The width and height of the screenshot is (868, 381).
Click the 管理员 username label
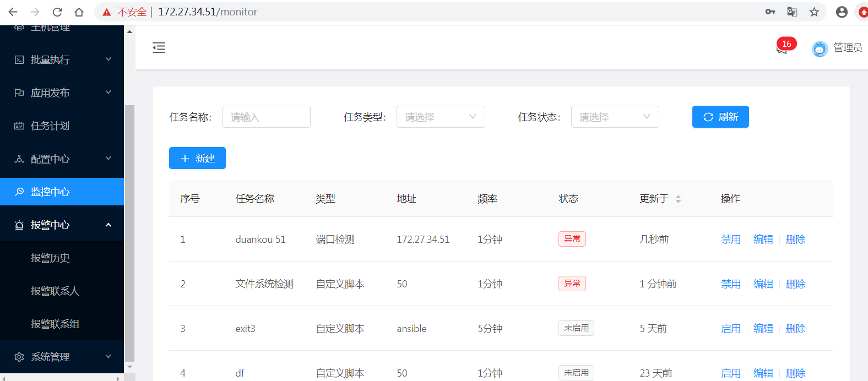click(848, 48)
